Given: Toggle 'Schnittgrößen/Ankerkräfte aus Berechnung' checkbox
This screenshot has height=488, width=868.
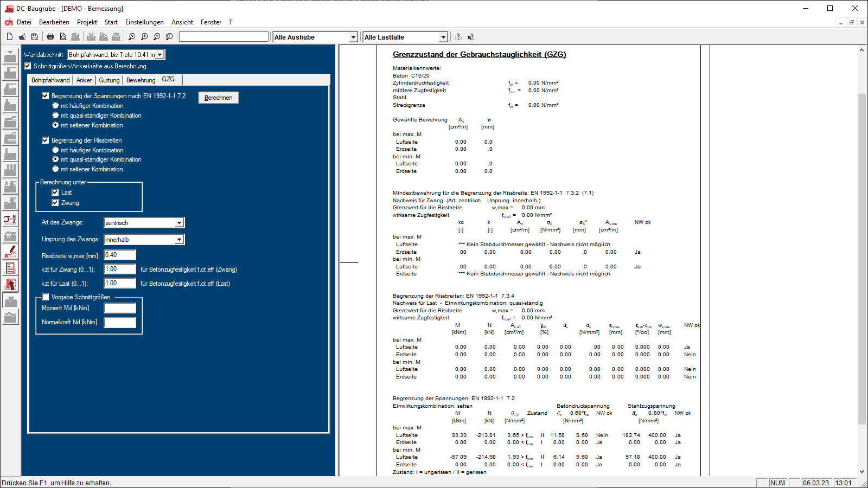Looking at the screenshot, I should (x=28, y=66).
